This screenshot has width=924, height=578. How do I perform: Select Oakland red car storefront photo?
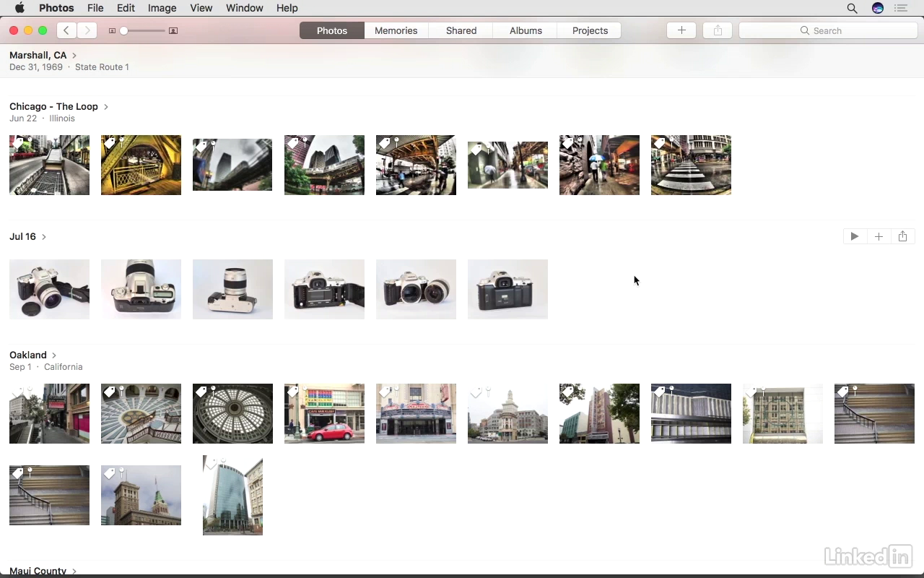click(x=324, y=413)
